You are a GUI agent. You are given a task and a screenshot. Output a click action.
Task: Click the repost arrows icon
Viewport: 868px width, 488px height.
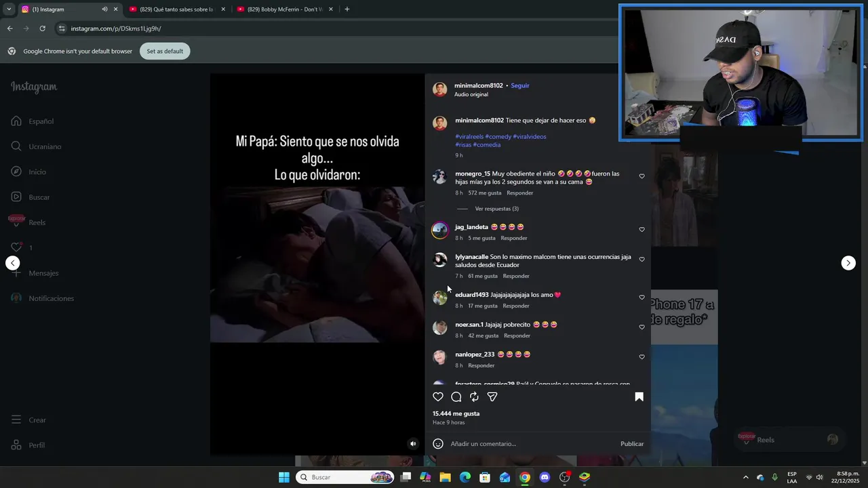click(474, 397)
